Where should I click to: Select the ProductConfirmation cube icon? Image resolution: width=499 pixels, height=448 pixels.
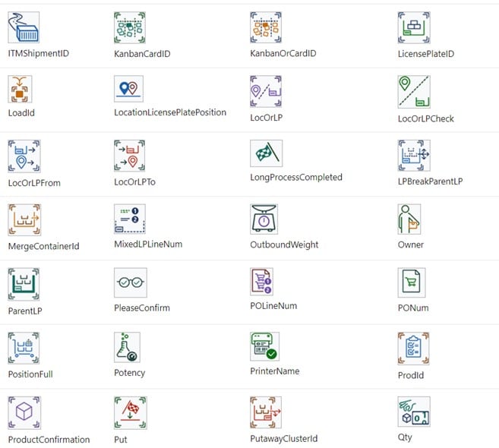(24, 412)
